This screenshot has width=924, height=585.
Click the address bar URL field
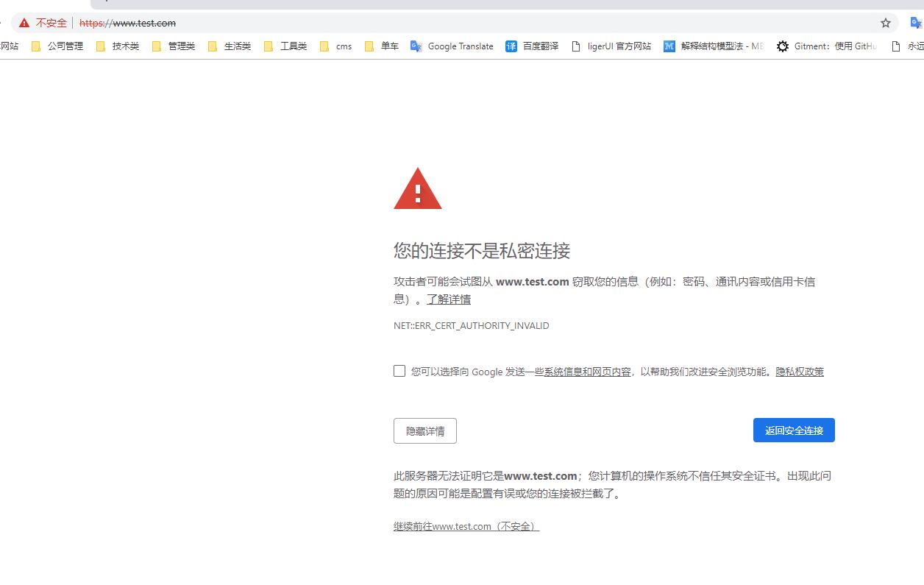(x=441, y=23)
